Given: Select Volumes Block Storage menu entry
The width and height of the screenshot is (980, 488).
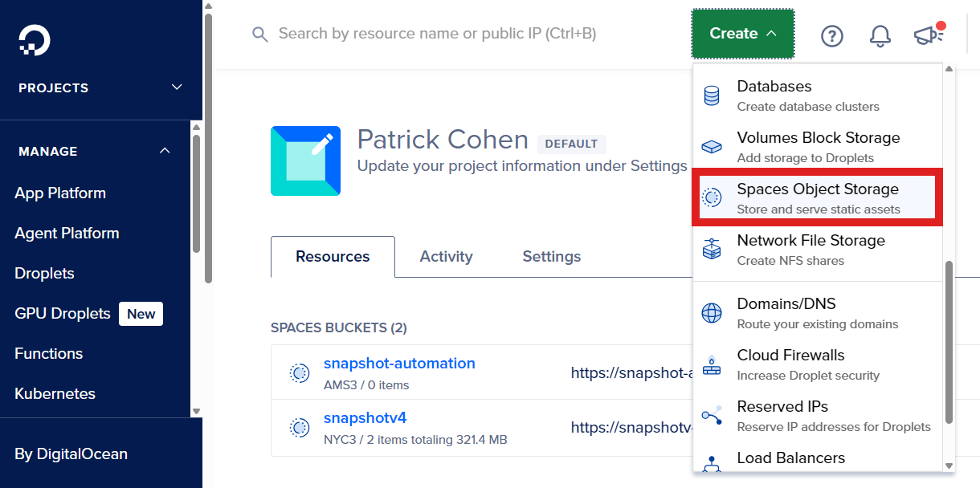Looking at the screenshot, I should [x=817, y=147].
